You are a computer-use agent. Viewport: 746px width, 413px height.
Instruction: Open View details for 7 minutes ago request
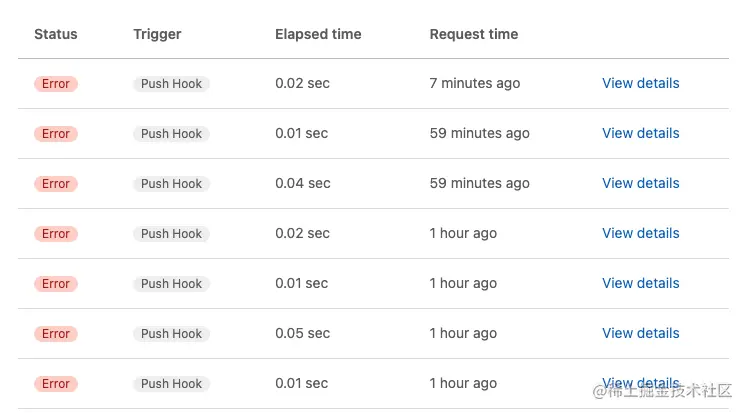click(640, 83)
